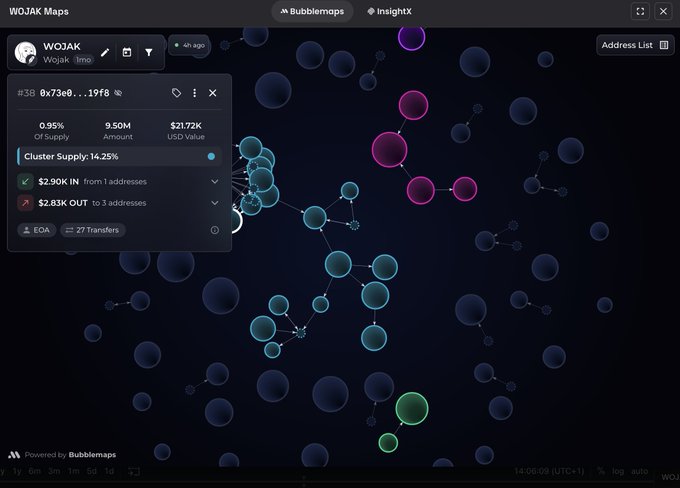The width and height of the screenshot is (680, 488).
Task: Toggle the percent scale option
Action: pos(601,471)
